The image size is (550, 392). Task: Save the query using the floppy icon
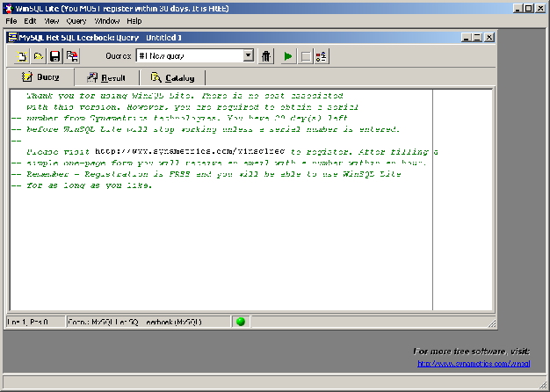click(x=54, y=56)
